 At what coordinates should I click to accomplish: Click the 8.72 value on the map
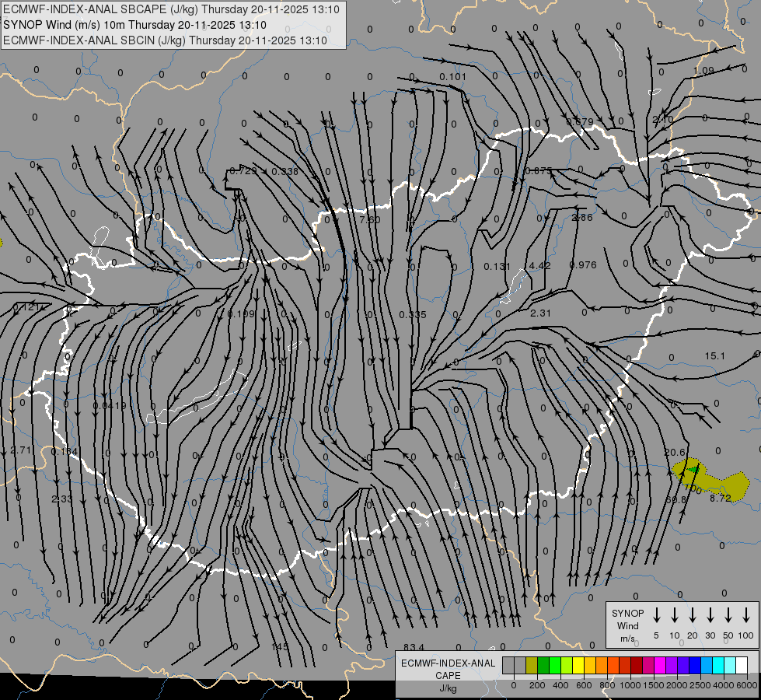(x=721, y=499)
